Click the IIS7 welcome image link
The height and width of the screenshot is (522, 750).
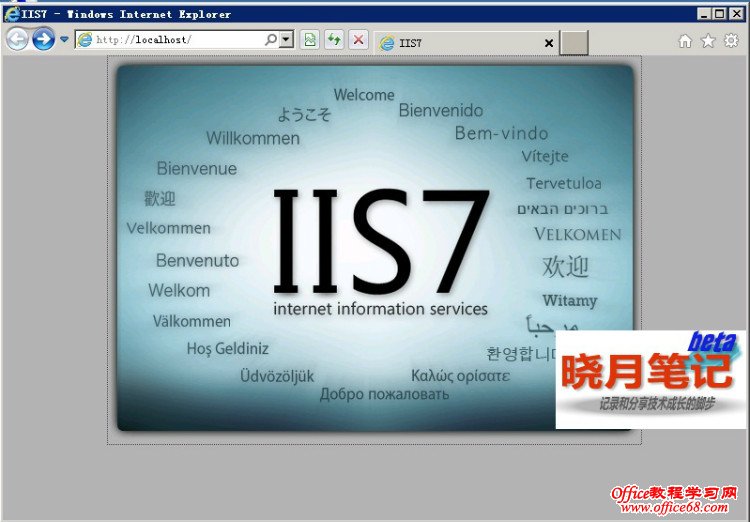[375, 248]
